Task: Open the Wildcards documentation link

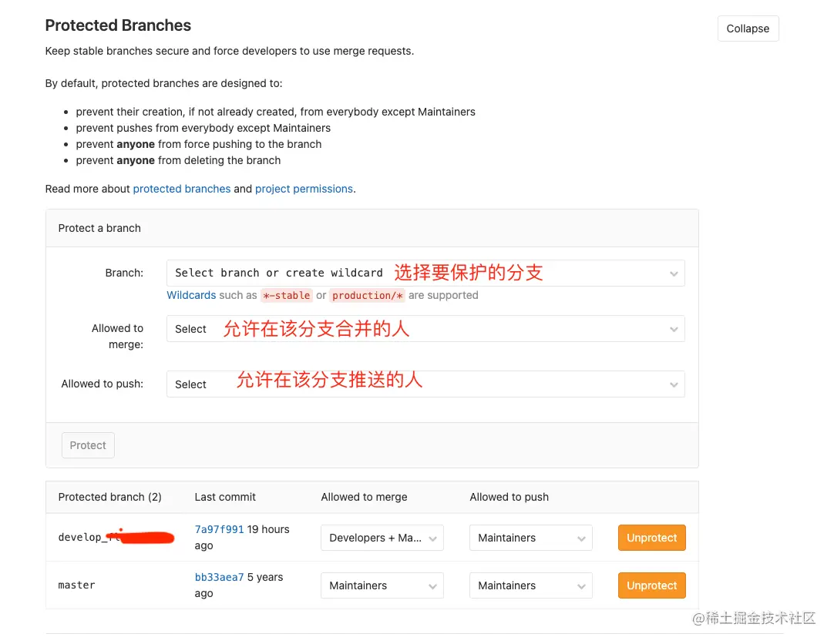Action: tap(190, 295)
